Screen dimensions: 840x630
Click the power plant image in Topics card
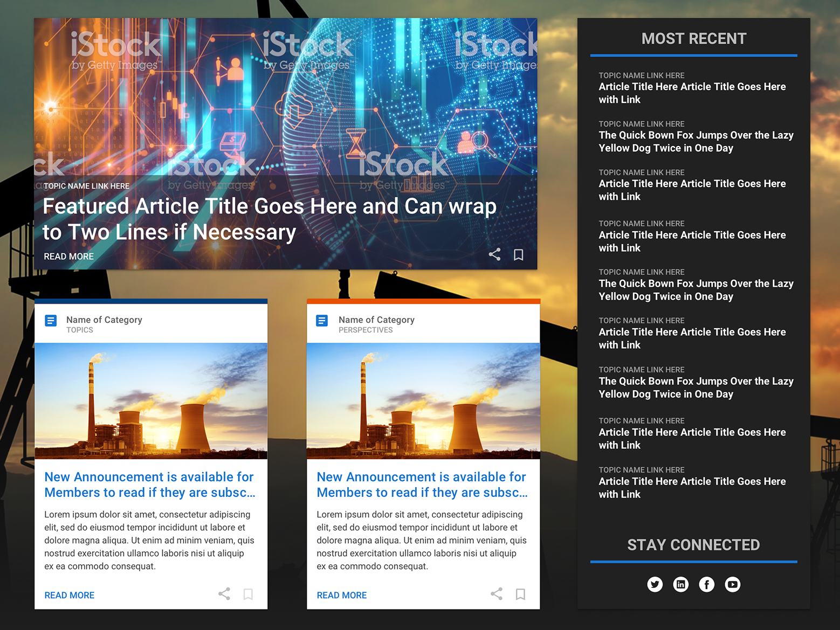coord(151,401)
